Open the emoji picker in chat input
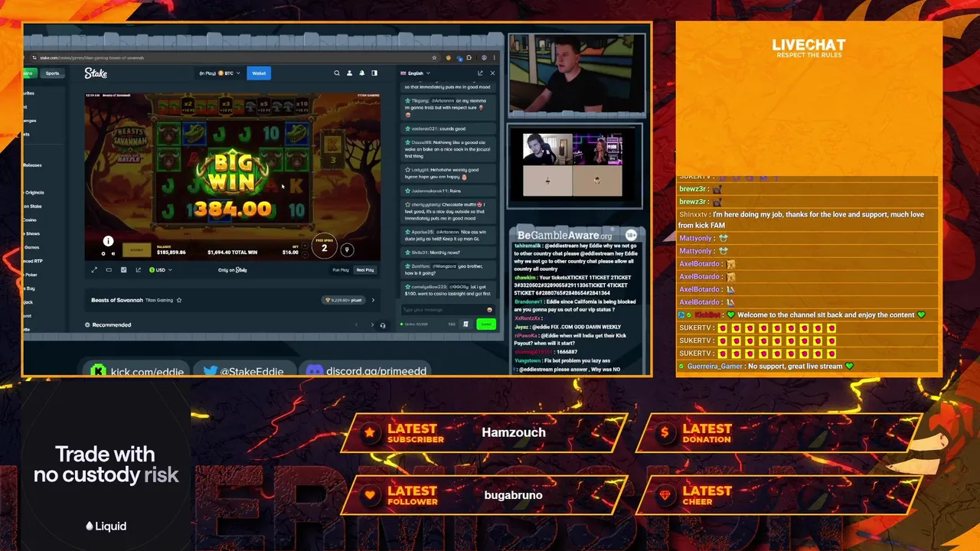 pyautogui.click(x=489, y=310)
